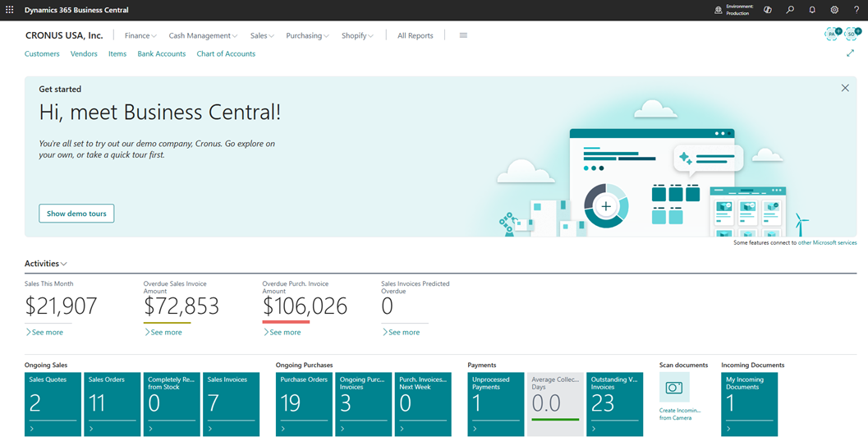Open the search magnifier icon
Screen dimensions: 868x437
(790, 10)
